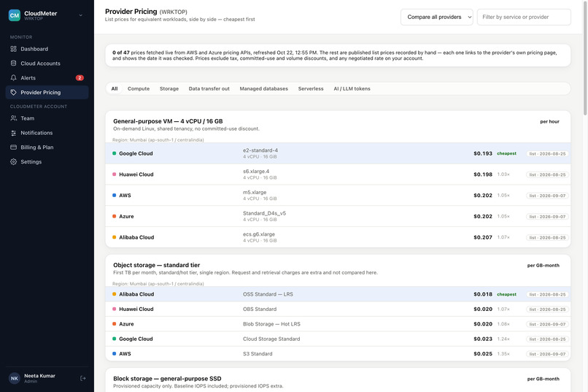Switch to Data transfer out tab

209,88
